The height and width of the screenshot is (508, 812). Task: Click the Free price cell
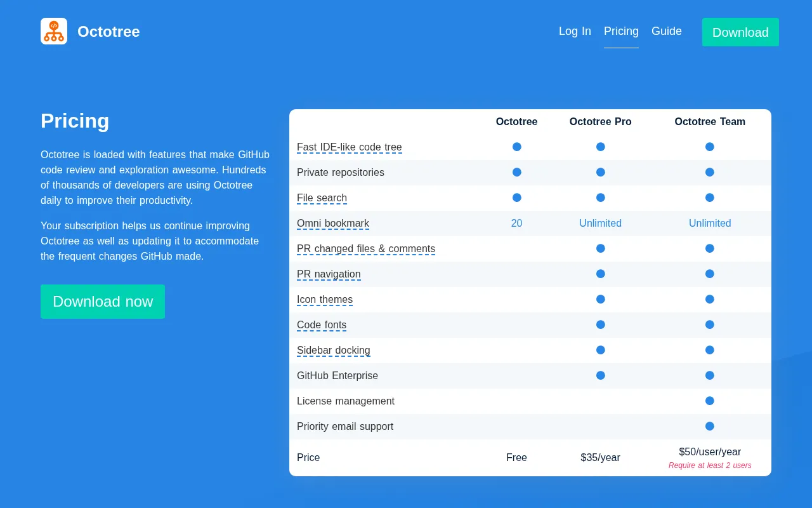[516, 458]
